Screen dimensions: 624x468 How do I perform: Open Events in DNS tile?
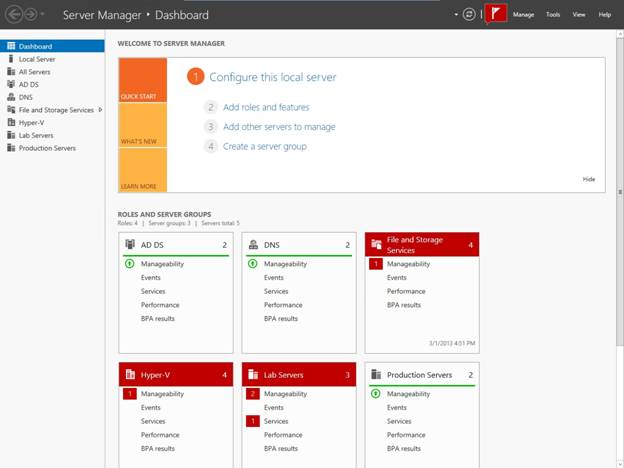click(x=274, y=278)
